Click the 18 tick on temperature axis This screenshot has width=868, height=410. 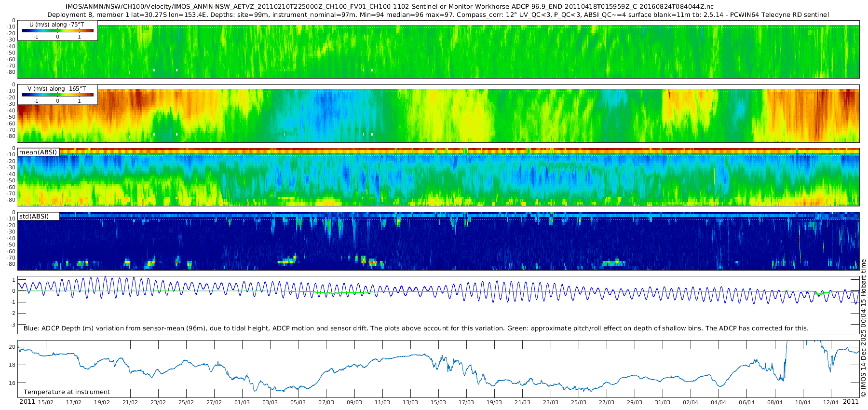coord(13,365)
